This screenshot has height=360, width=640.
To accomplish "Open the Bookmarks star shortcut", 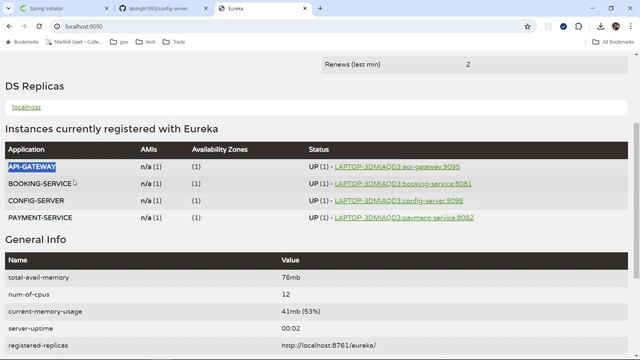I will (22, 42).
